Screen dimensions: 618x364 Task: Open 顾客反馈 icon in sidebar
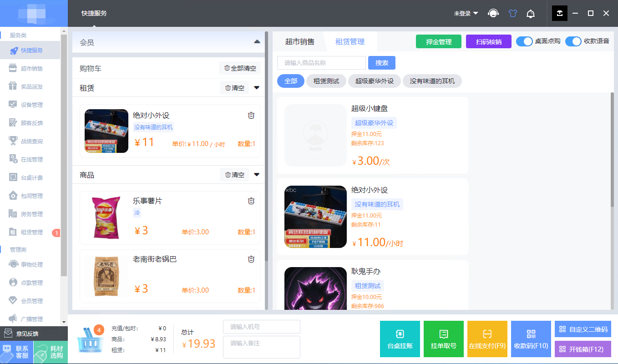(13, 123)
